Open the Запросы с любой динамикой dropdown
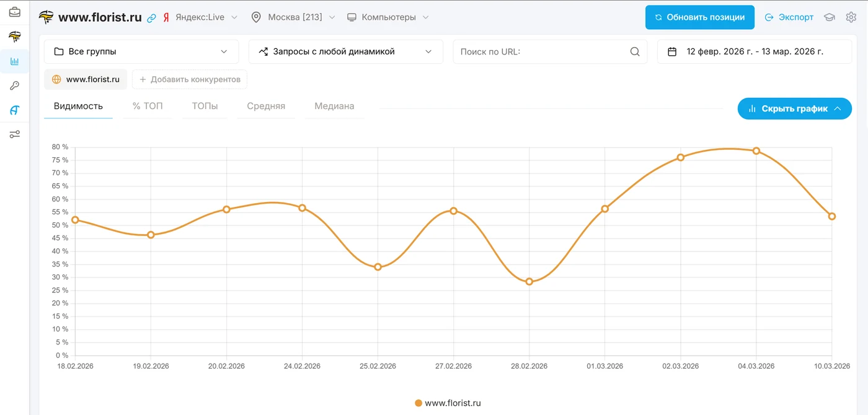The height and width of the screenshot is (415, 868). click(346, 52)
